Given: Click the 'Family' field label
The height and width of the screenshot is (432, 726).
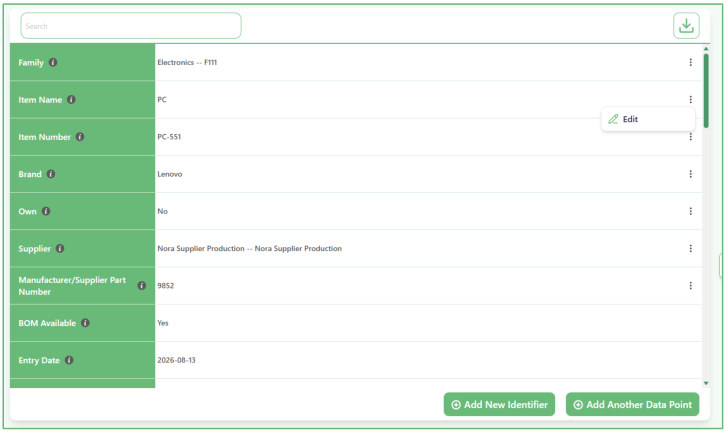Looking at the screenshot, I should (x=31, y=63).
